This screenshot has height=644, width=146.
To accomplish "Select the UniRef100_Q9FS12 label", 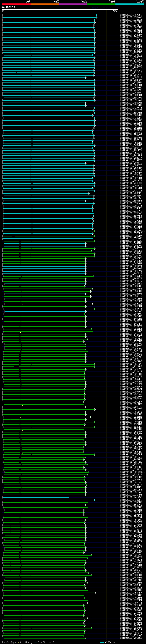I will pyautogui.click(x=131, y=77).
